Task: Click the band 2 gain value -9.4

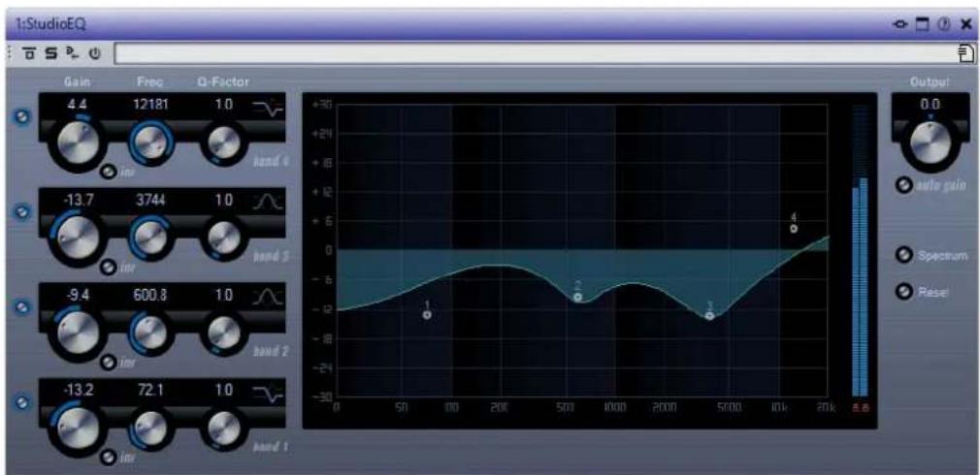Action: pyautogui.click(x=77, y=297)
